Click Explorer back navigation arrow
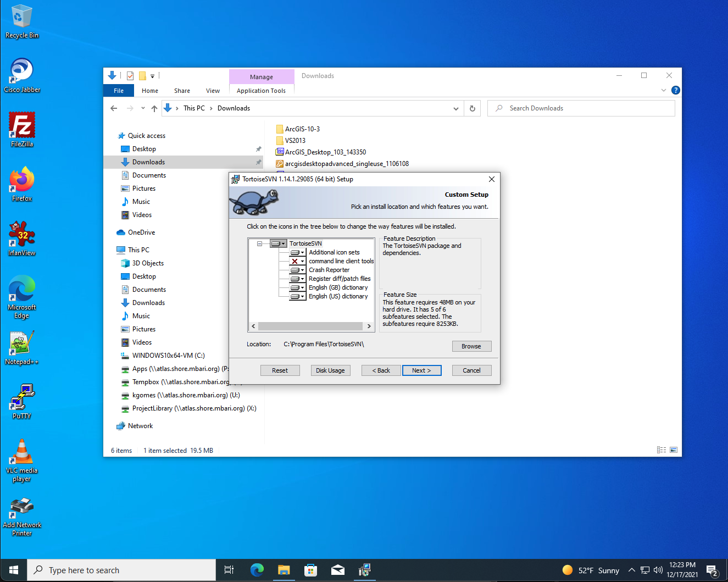This screenshot has height=582, width=728. pos(114,108)
